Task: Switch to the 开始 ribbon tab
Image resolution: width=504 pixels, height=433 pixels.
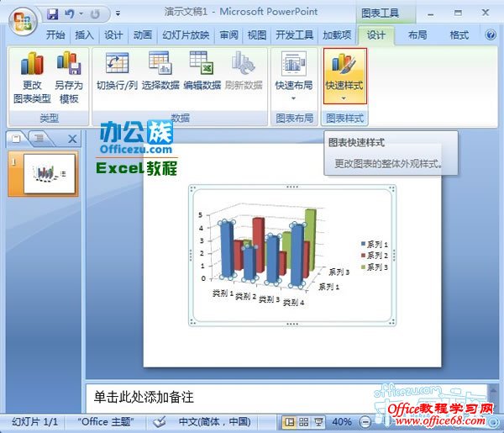Action: (55, 34)
